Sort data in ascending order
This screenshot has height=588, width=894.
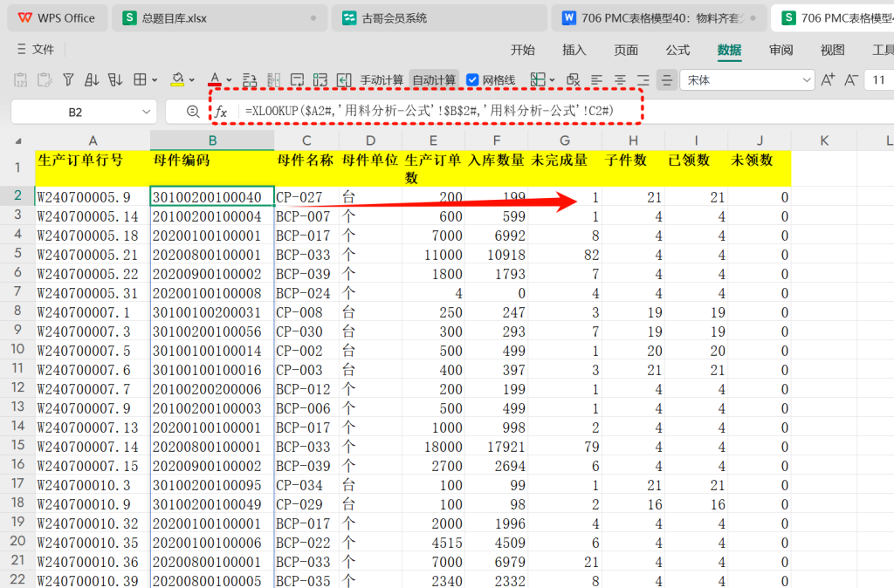coord(91,79)
